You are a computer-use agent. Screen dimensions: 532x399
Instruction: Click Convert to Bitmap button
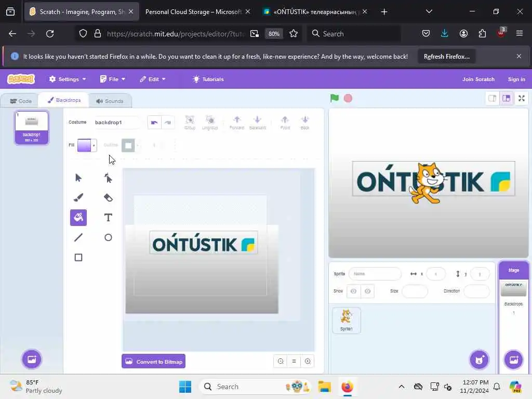click(153, 362)
